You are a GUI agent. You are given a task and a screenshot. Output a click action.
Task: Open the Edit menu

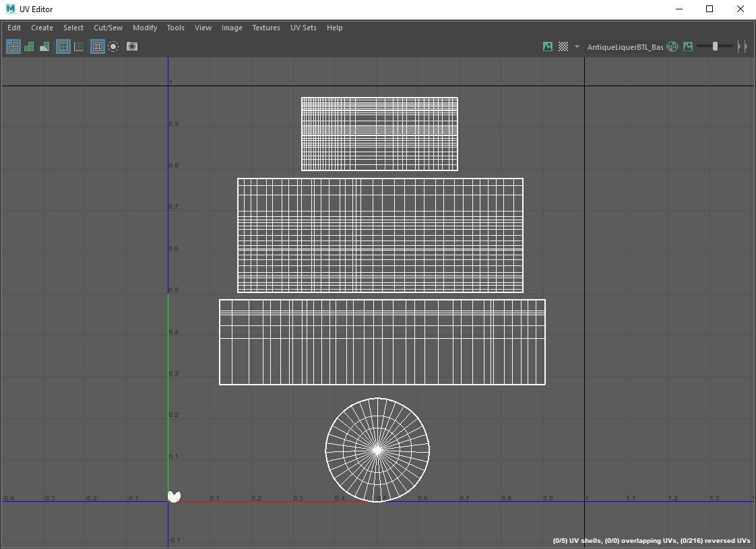point(14,28)
